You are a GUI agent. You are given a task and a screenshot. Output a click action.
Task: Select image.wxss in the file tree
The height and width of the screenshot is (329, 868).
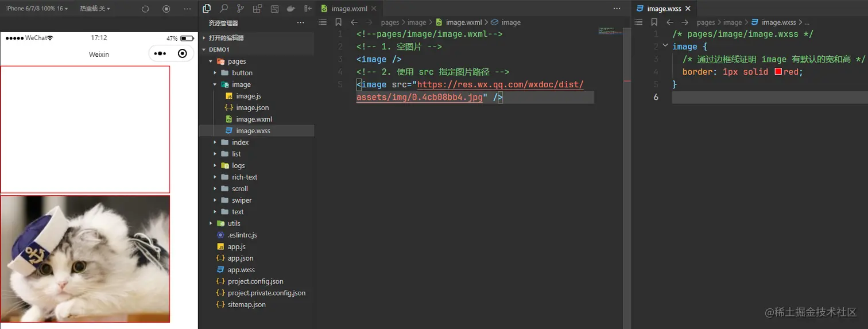click(x=257, y=131)
